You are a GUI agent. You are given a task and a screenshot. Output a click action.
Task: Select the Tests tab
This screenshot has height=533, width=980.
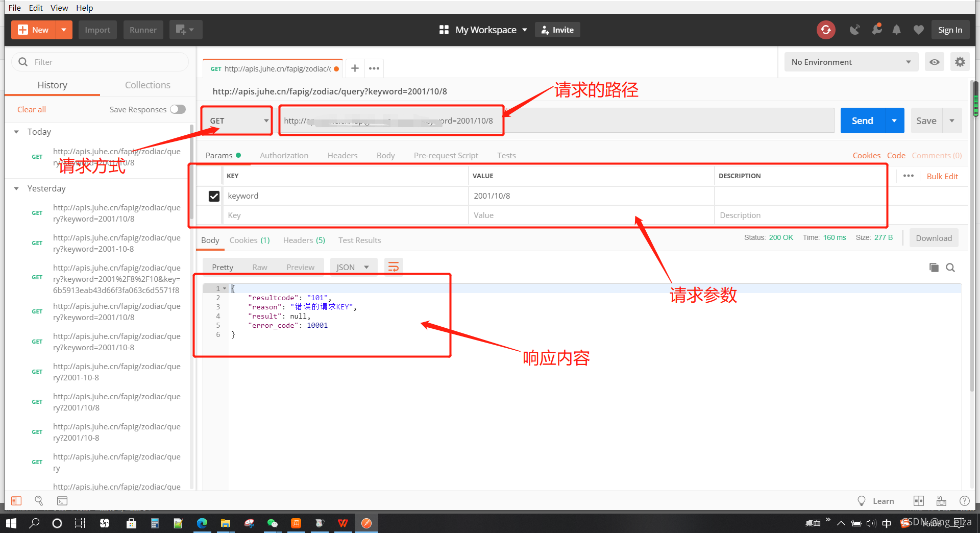506,155
